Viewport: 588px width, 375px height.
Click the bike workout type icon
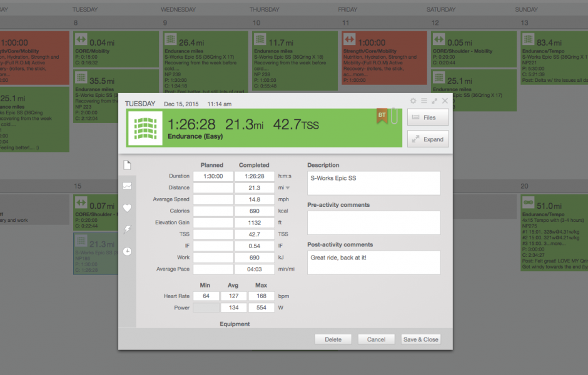(x=148, y=128)
